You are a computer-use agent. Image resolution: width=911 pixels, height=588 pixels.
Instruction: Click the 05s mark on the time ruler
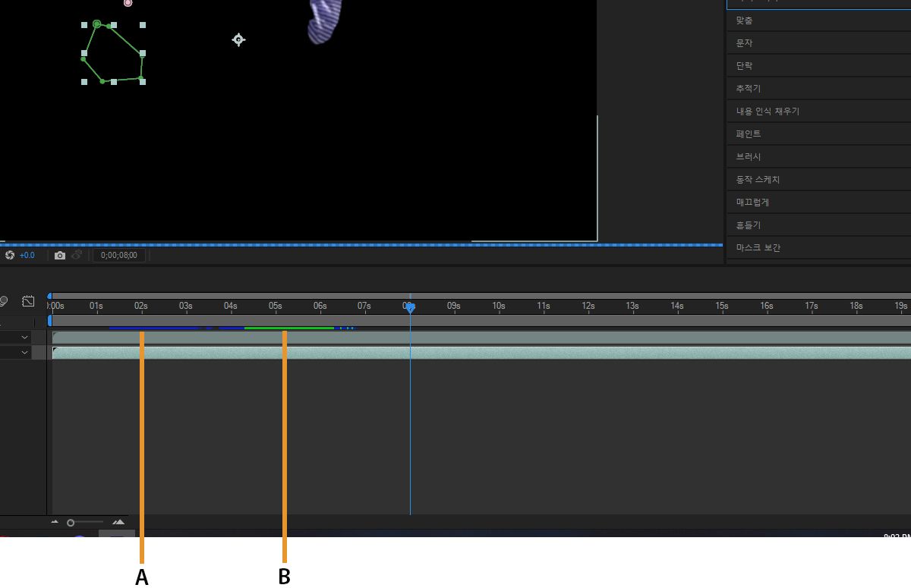click(x=275, y=306)
